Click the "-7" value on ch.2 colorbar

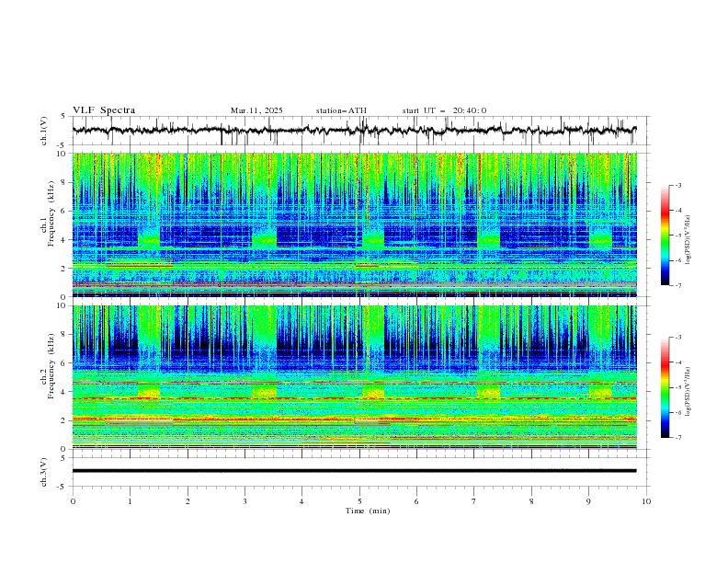(x=678, y=438)
